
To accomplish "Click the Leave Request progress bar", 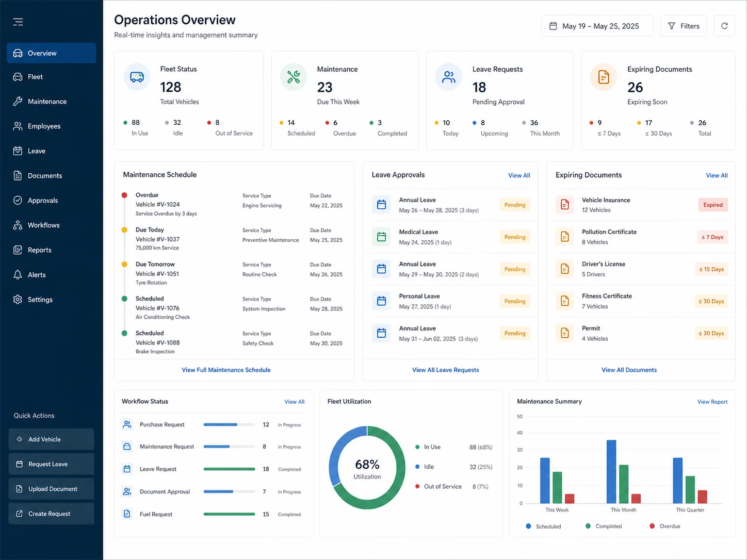I will coord(230,469).
